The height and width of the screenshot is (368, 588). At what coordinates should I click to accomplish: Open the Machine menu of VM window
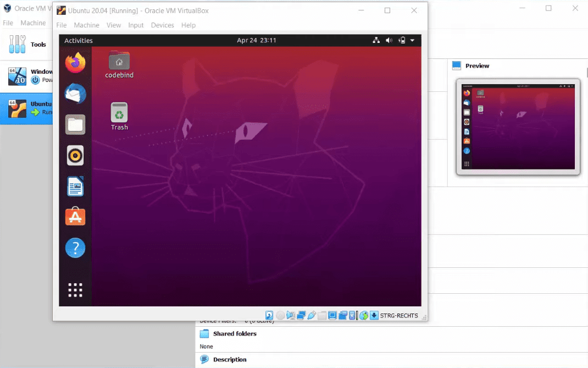coord(87,25)
